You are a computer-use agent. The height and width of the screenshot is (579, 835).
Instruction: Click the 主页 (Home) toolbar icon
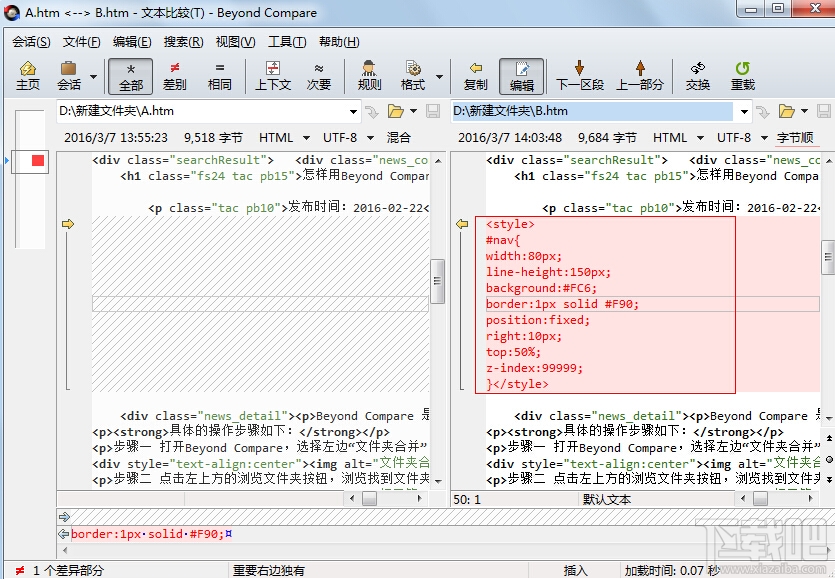[28, 75]
